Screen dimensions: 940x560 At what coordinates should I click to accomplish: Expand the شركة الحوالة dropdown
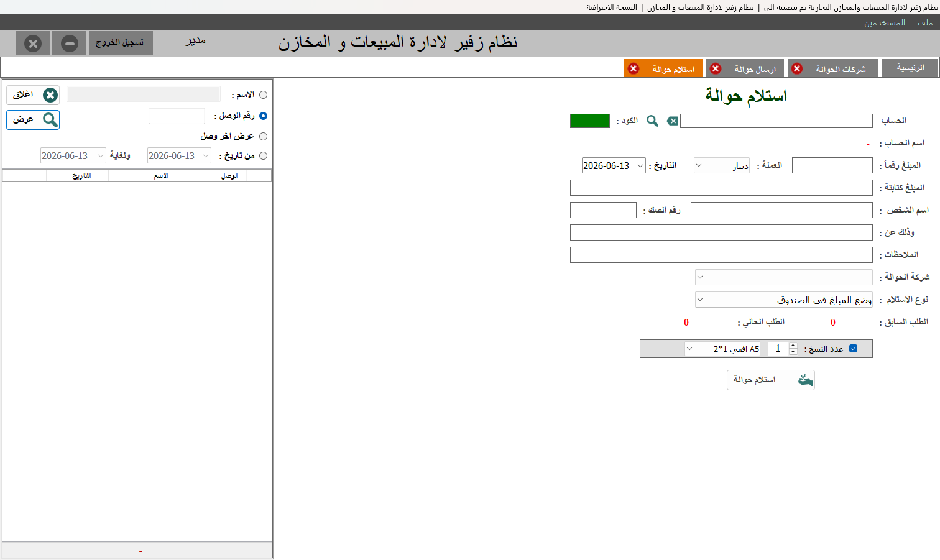tap(699, 277)
